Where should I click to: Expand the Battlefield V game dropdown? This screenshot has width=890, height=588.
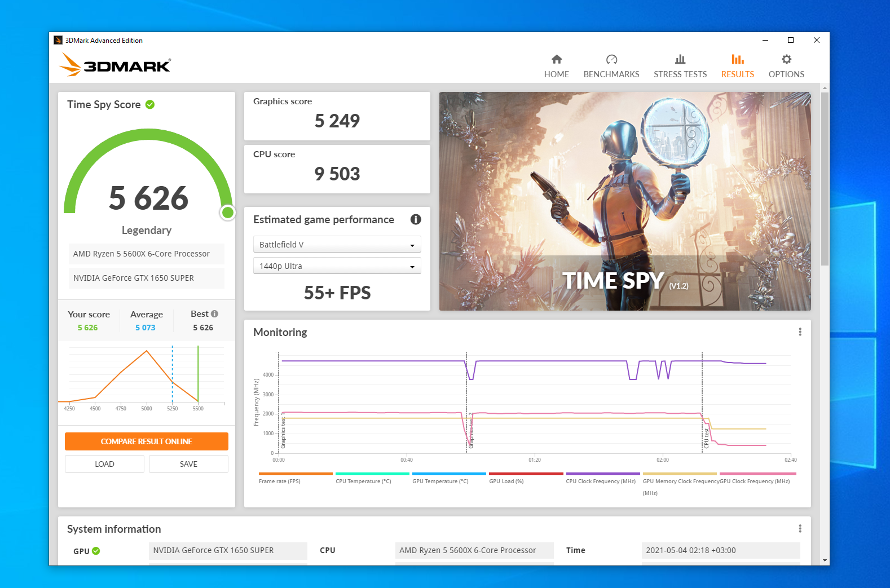coord(337,244)
